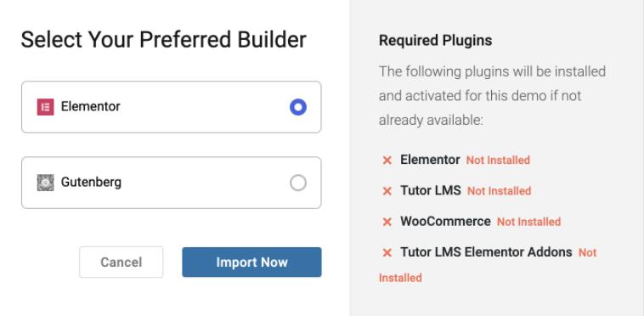Choose the Elementor builder option card

(x=172, y=107)
